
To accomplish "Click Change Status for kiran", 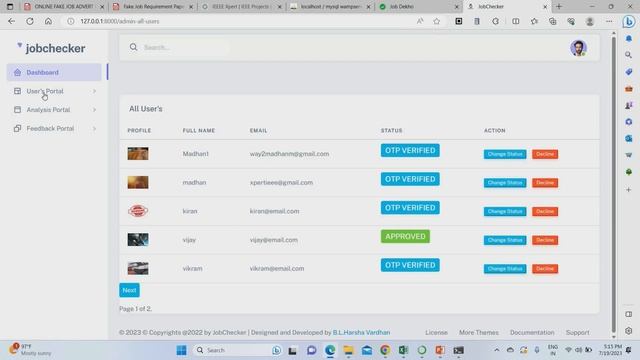I will click(505, 211).
